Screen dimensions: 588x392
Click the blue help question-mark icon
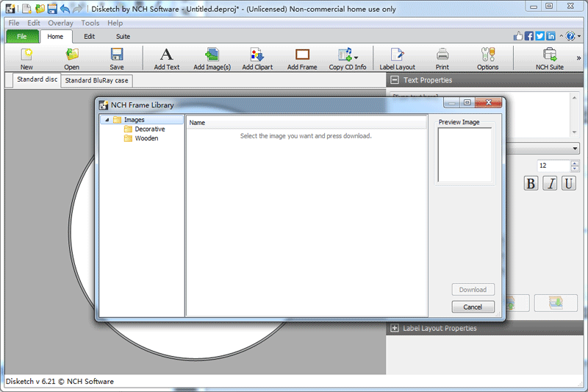coord(570,36)
